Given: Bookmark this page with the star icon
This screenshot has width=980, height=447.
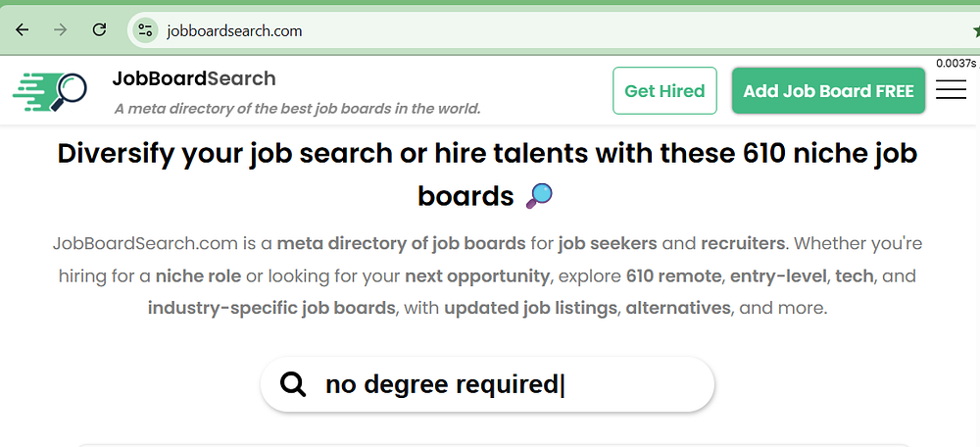Looking at the screenshot, I should coord(976,30).
